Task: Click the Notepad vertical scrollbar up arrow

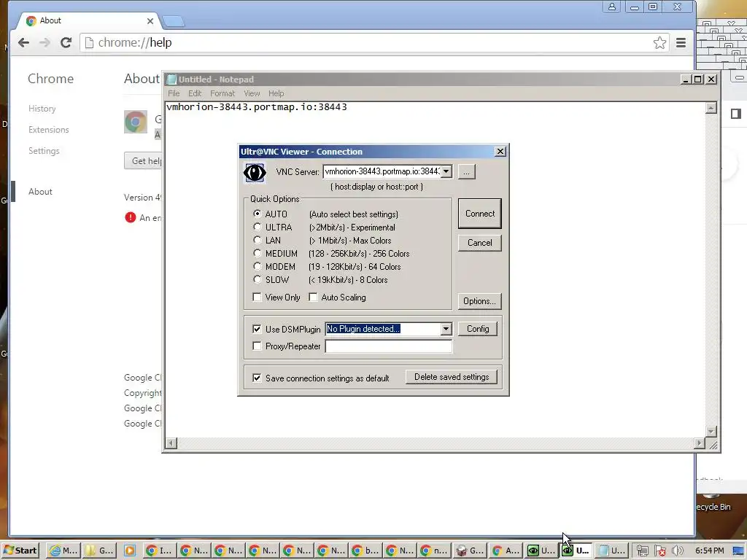Action: click(711, 108)
